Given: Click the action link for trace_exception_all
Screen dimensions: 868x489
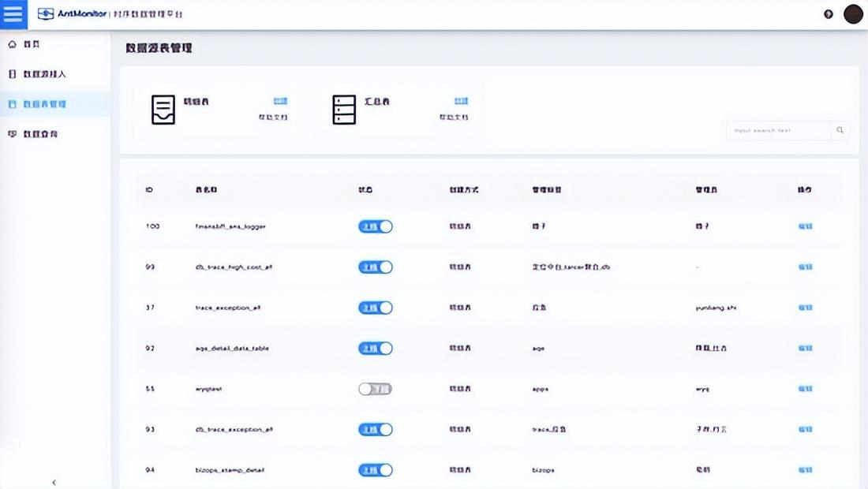Looking at the screenshot, I should [x=806, y=308].
